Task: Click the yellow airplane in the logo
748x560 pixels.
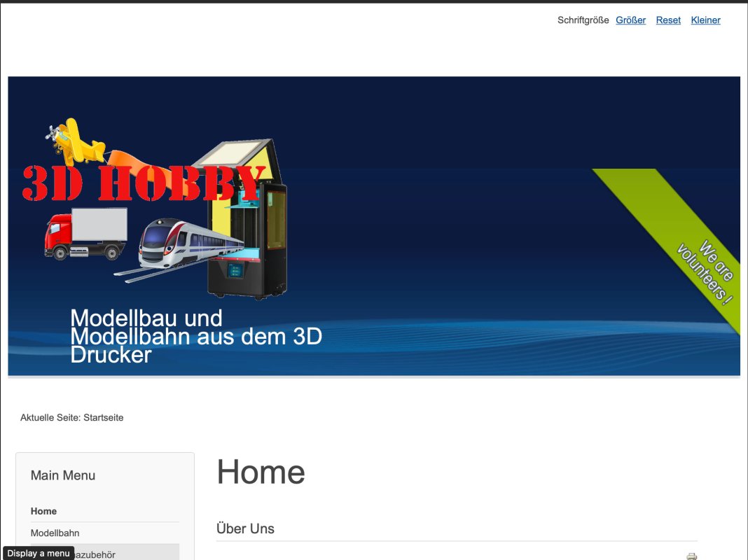Action: (70, 138)
